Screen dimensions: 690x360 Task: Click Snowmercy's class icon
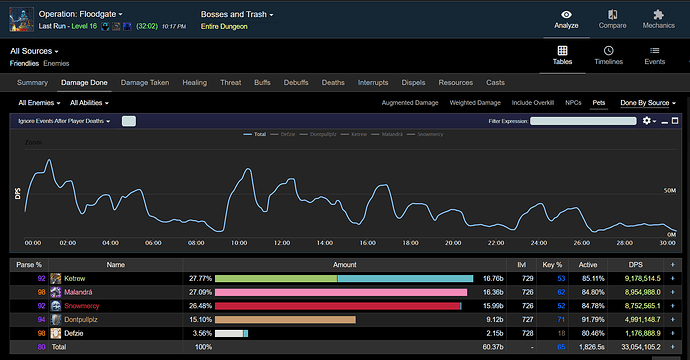(x=55, y=306)
